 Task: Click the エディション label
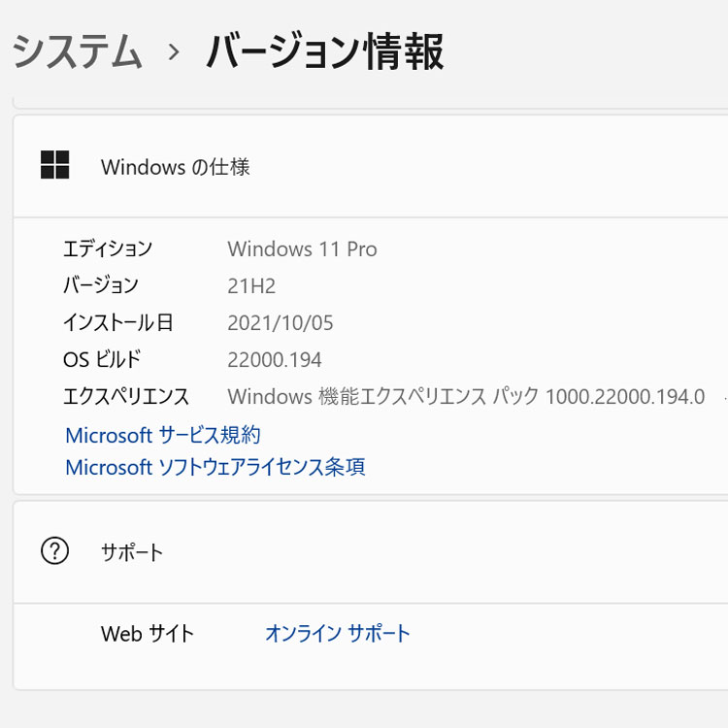[x=108, y=248]
